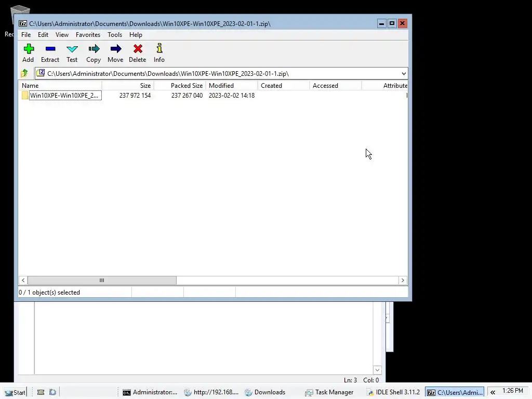The height and width of the screenshot is (399, 532).
Task: Sort by Attributes column header
Action: pos(385,86)
